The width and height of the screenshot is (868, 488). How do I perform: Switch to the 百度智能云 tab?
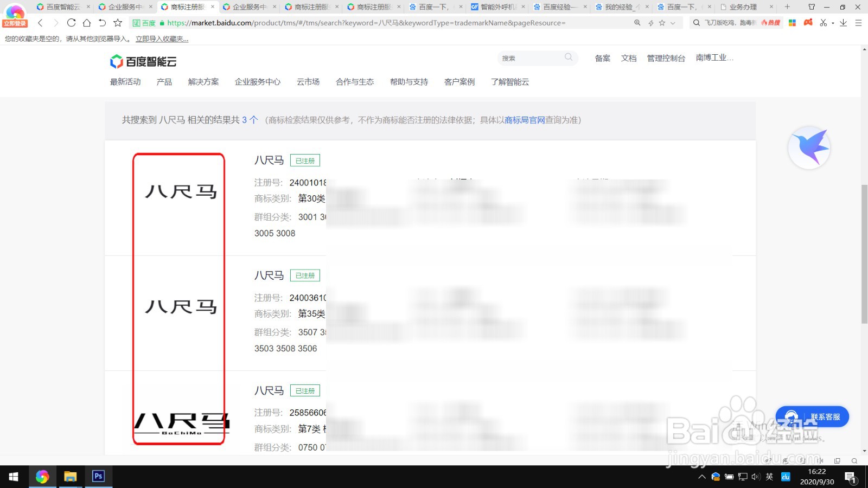pyautogui.click(x=62, y=7)
